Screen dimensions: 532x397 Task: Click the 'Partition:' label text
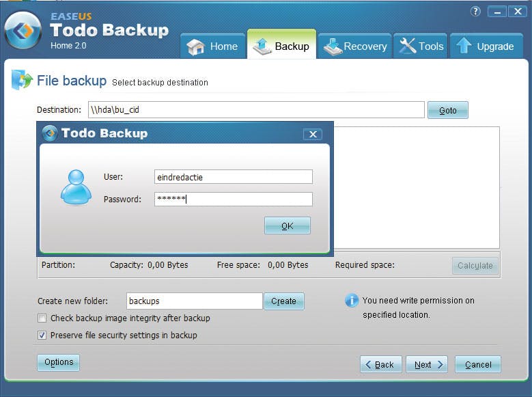point(58,265)
